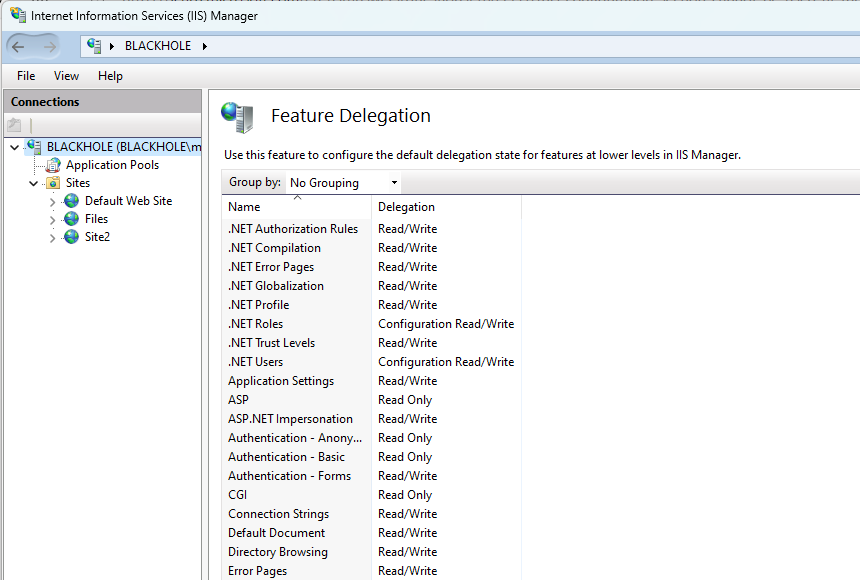Open the Help menu
The width and height of the screenshot is (860, 580).
click(110, 76)
